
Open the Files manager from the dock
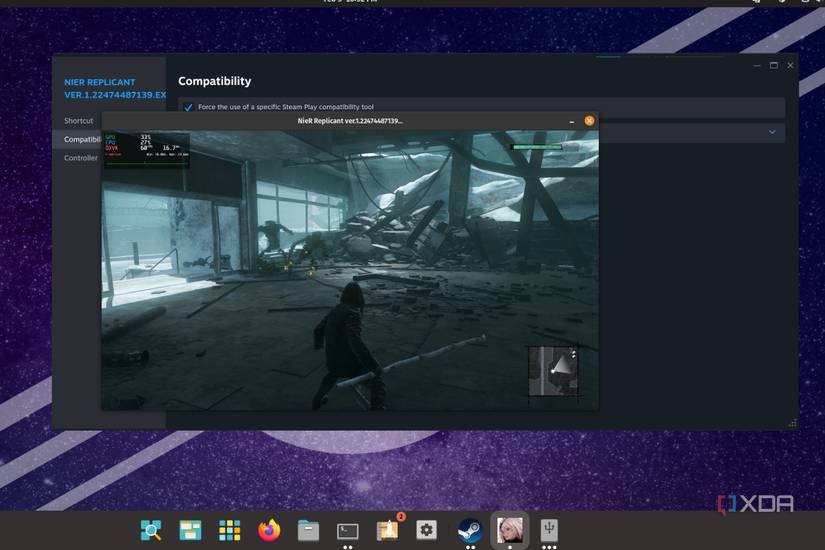[x=308, y=531]
